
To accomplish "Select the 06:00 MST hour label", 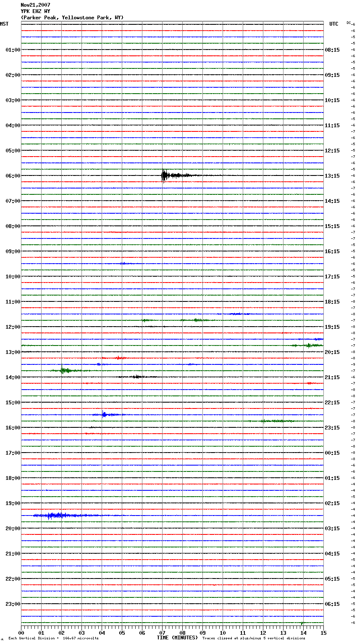I will (13, 176).
